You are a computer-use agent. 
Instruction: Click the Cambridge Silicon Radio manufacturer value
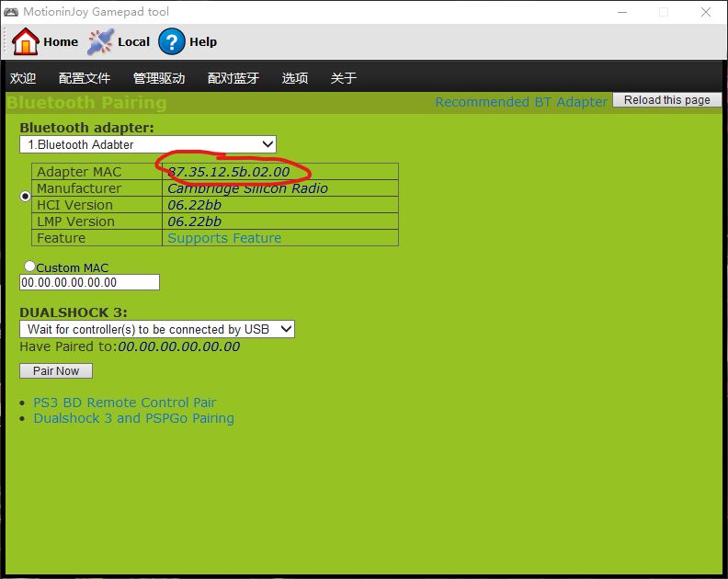click(x=247, y=188)
